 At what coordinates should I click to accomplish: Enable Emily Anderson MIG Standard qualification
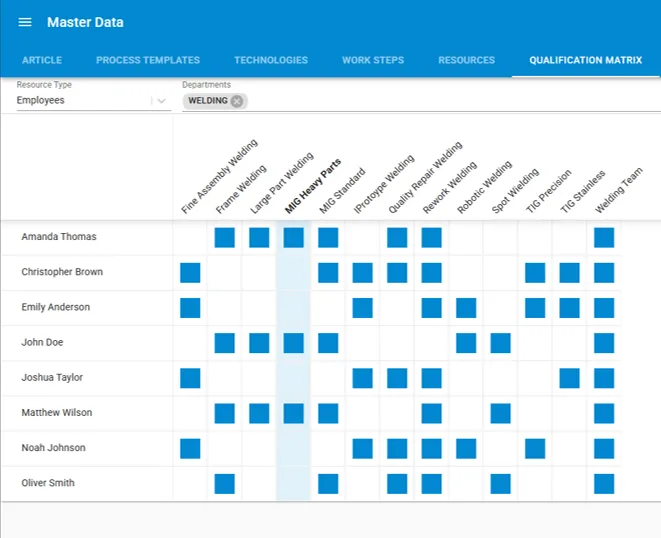328,308
